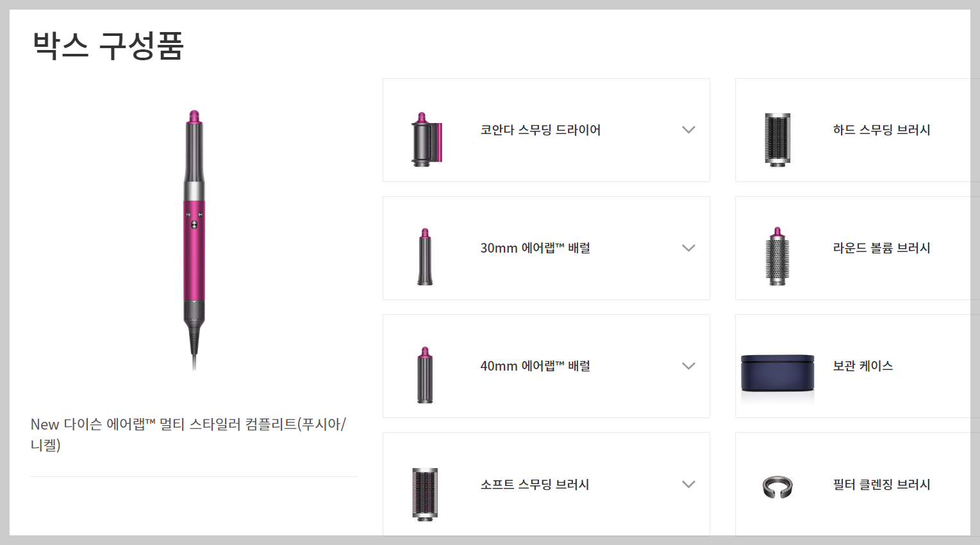Screen dimensions: 980x545
Task: Click the round volume brush image
Action: (x=777, y=256)
